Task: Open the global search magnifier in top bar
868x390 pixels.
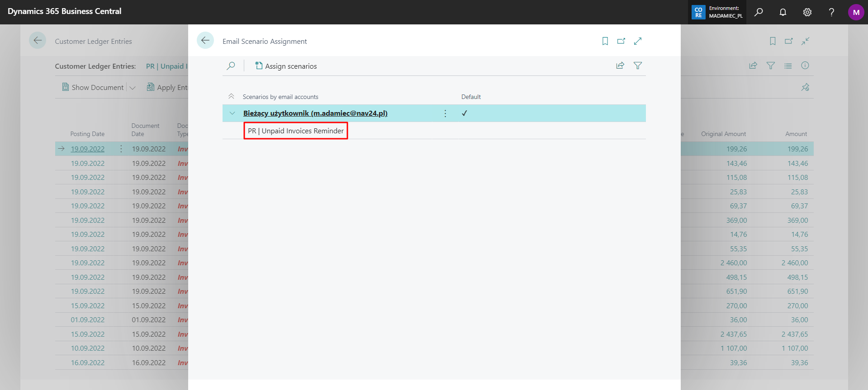Action: [x=759, y=12]
